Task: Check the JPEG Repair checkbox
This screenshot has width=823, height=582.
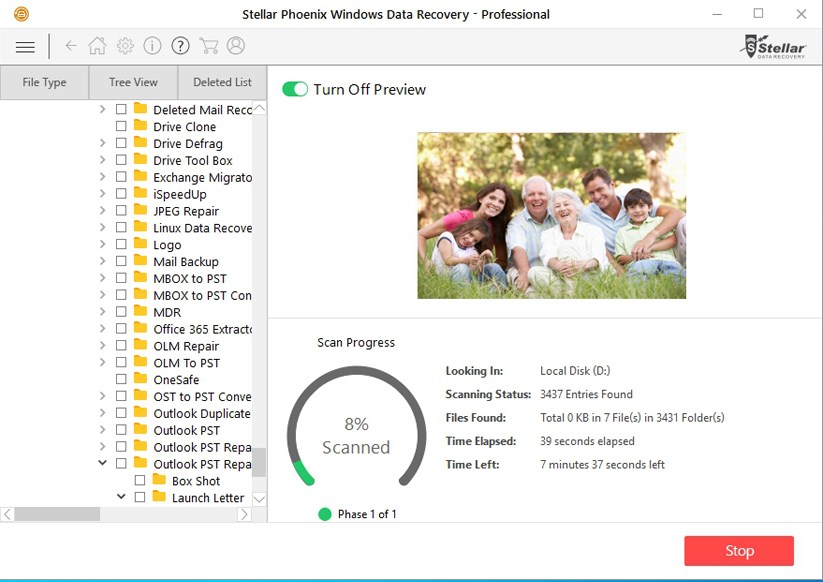Action: pyautogui.click(x=121, y=210)
